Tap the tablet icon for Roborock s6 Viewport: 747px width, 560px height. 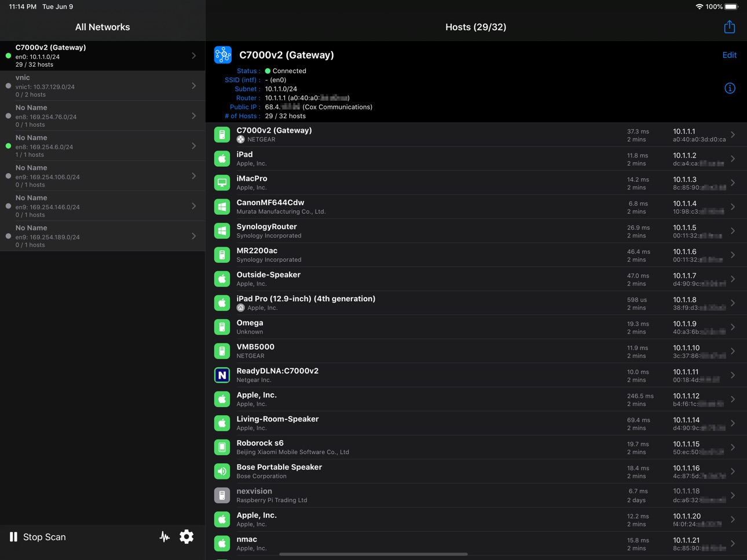point(222,447)
